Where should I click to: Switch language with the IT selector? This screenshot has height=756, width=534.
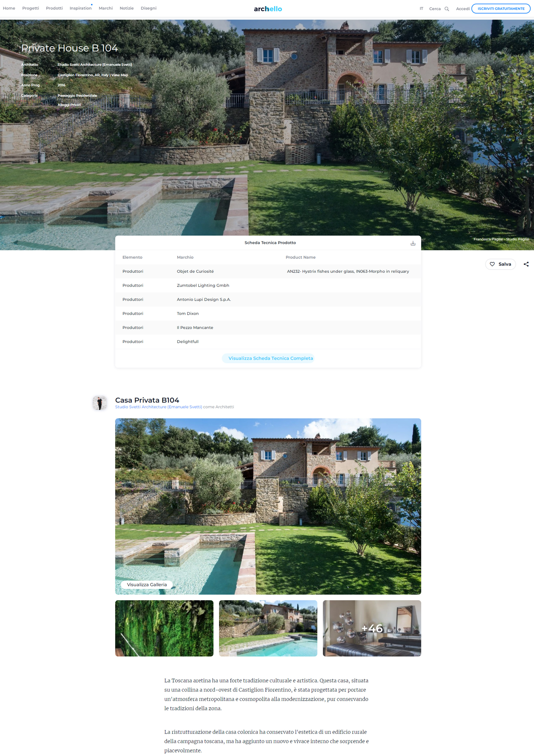pos(421,9)
